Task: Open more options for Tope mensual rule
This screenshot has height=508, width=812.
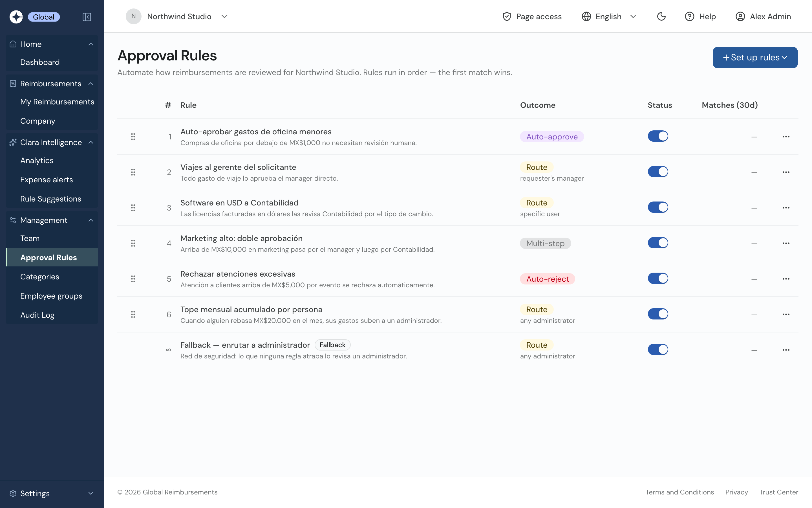Action: click(x=786, y=314)
